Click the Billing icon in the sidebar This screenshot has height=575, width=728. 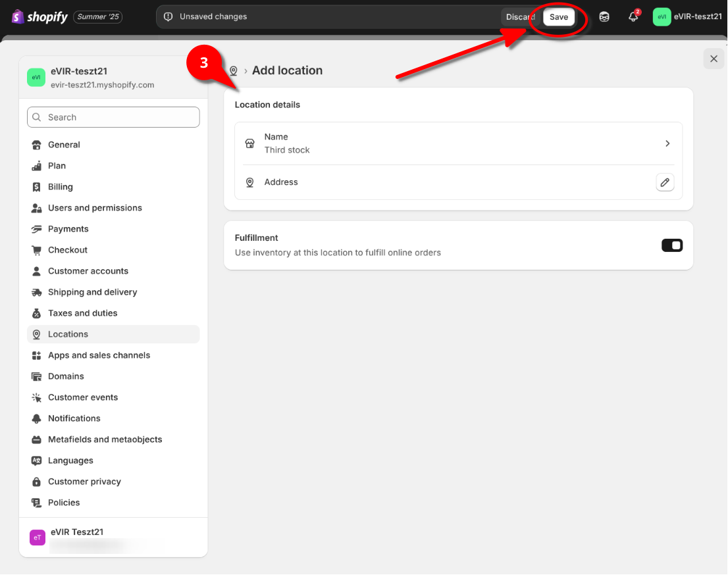36,187
